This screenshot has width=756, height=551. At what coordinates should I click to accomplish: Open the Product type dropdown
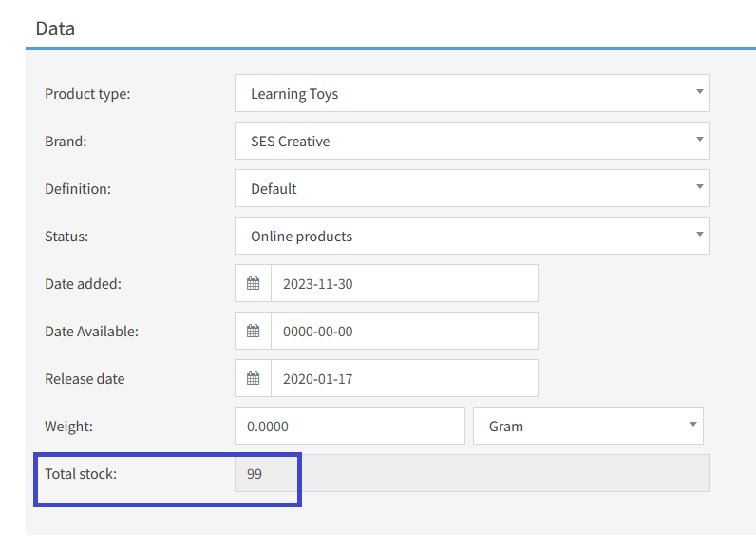(x=472, y=93)
